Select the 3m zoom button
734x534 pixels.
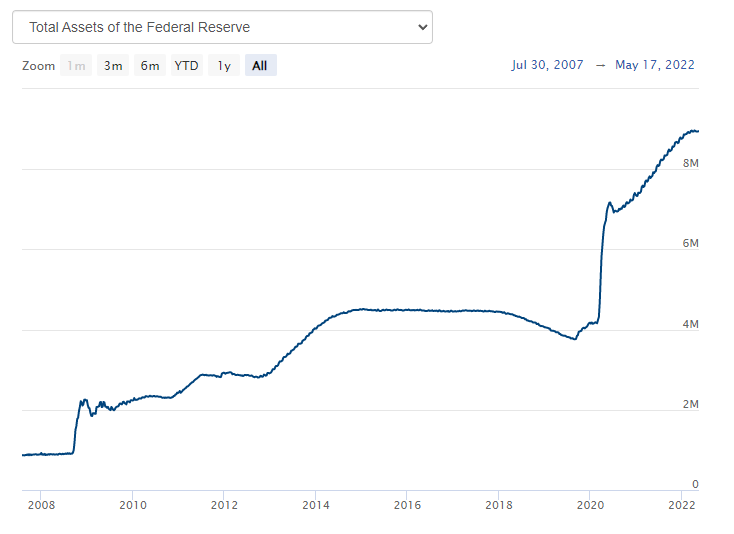click(113, 66)
